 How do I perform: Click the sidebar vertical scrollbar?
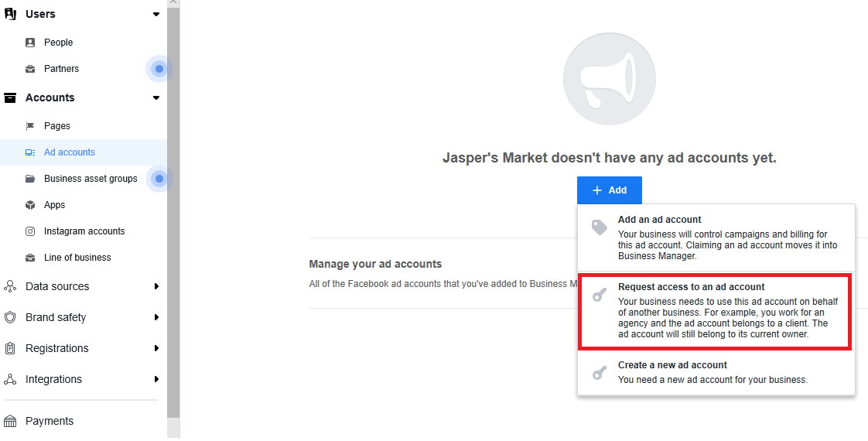tap(173, 213)
